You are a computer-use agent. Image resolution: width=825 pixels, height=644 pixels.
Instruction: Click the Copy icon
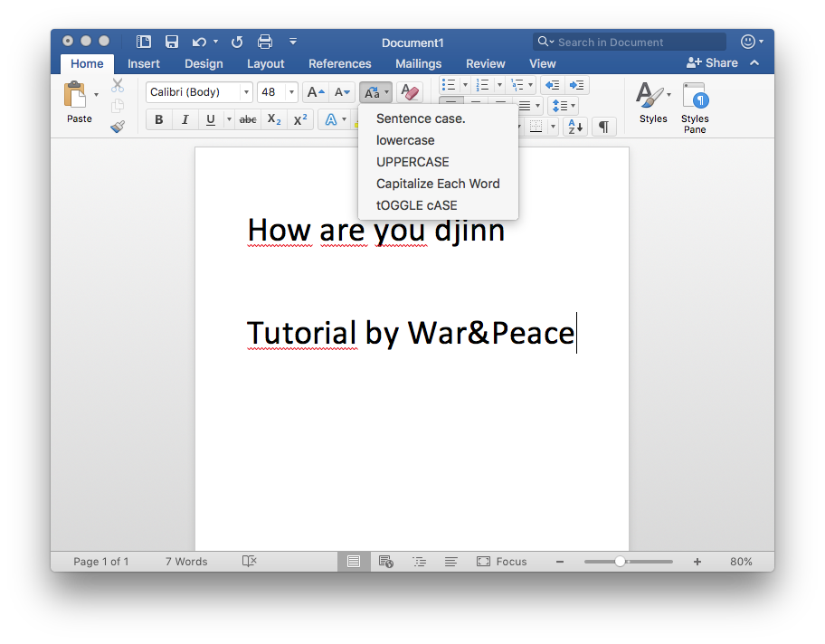(x=118, y=106)
